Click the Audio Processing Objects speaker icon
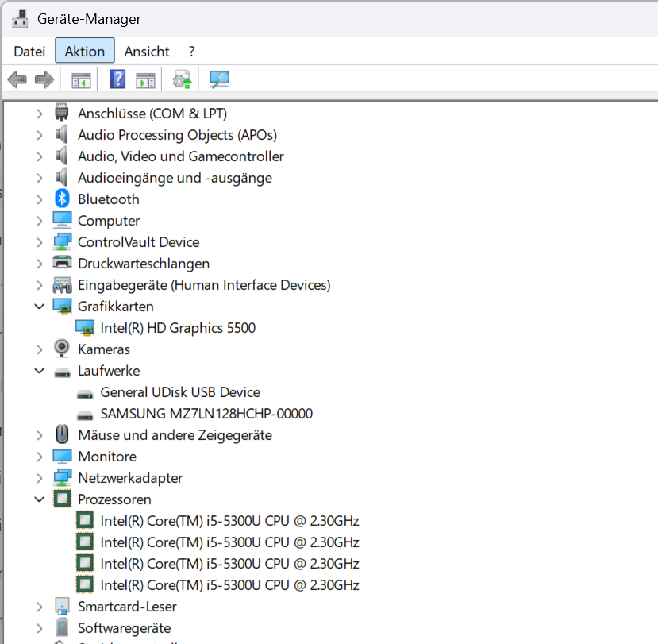The height and width of the screenshot is (644, 658). (x=62, y=135)
